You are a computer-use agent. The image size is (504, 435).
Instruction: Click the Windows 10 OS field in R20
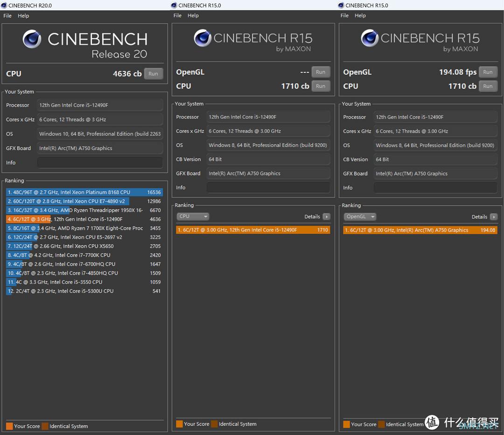pos(100,134)
